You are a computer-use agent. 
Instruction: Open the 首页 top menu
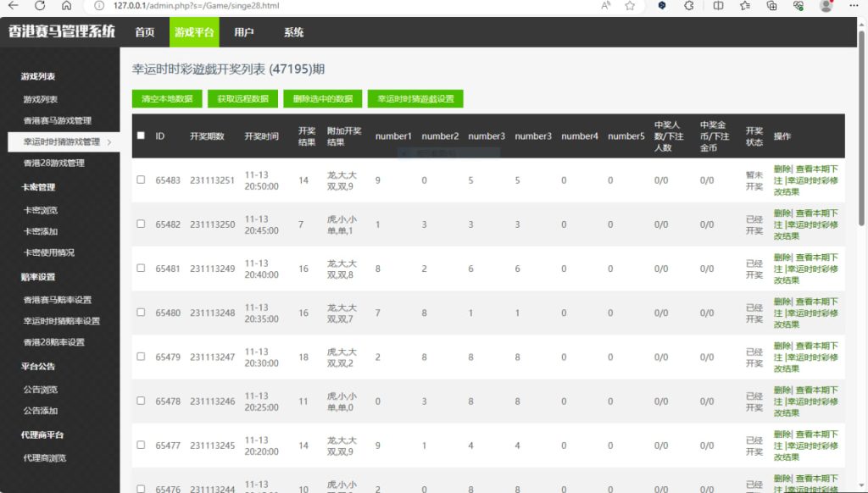(x=144, y=32)
